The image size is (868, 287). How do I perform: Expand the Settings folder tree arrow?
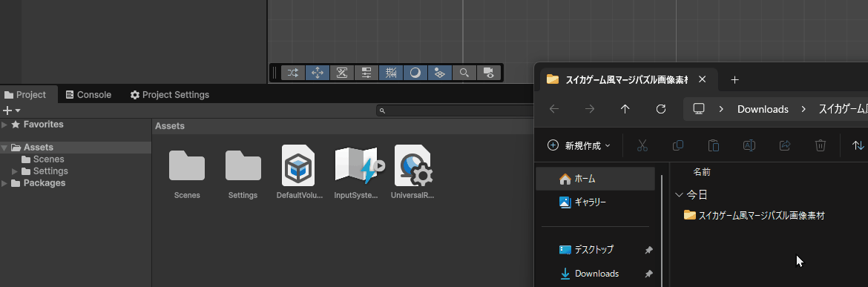coord(15,171)
